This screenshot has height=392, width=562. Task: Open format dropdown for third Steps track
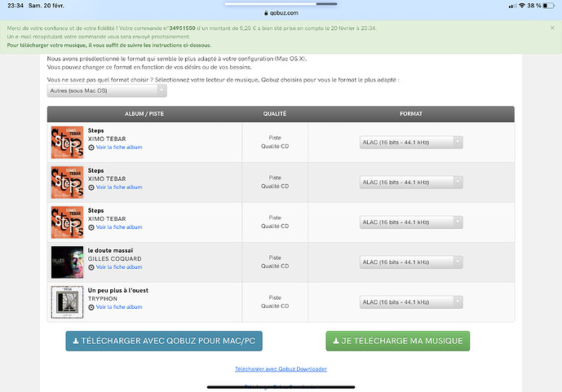pyautogui.click(x=411, y=222)
